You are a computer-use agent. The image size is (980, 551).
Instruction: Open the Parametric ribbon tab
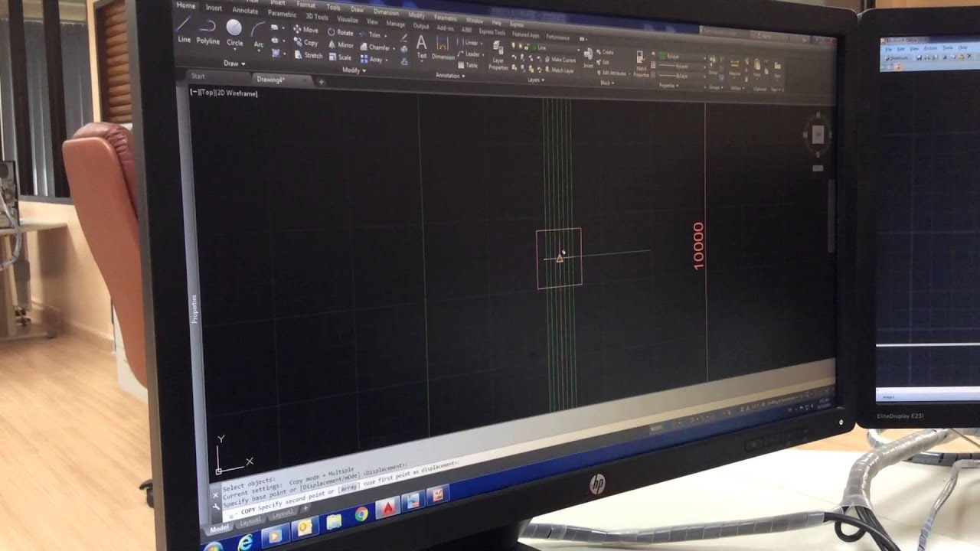[x=282, y=14]
